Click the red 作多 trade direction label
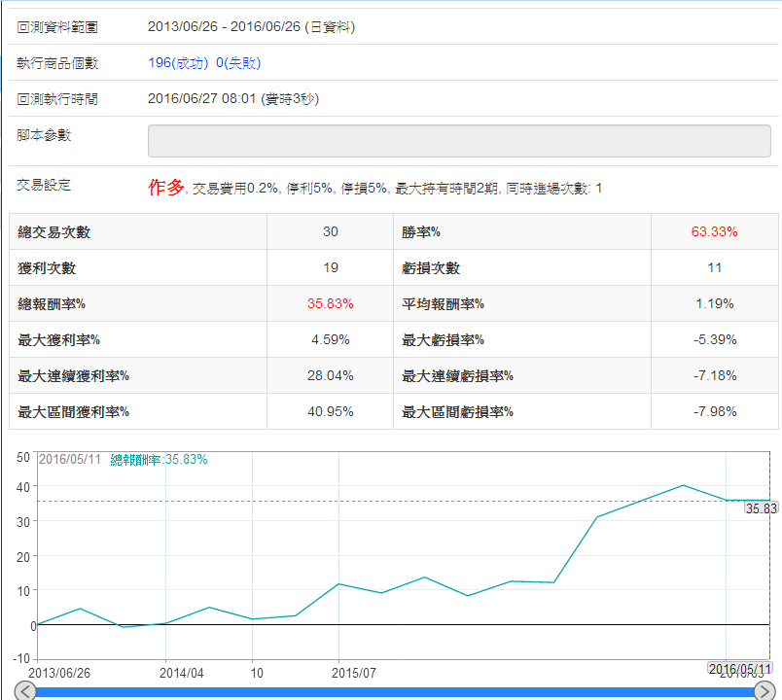This screenshot has height=700, width=782. (166, 188)
